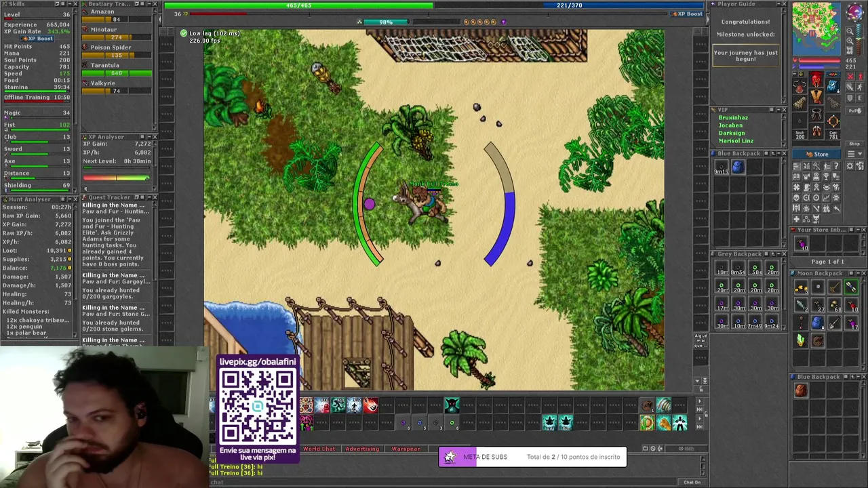Open the Store button
Viewport: 868px width, 488px height.
pyautogui.click(x=816, y=154)
